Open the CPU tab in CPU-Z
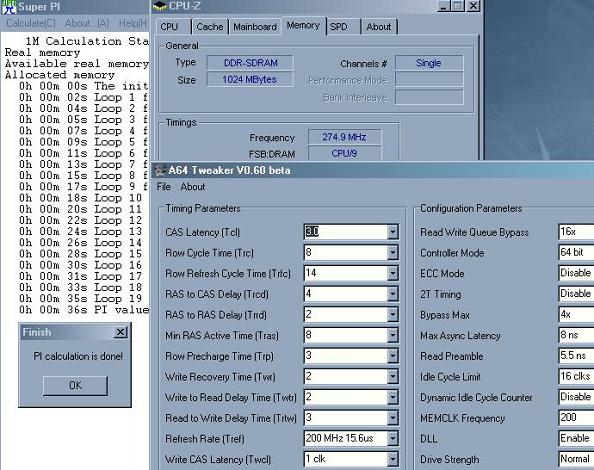The image size is (594, 470). [172, 27]
